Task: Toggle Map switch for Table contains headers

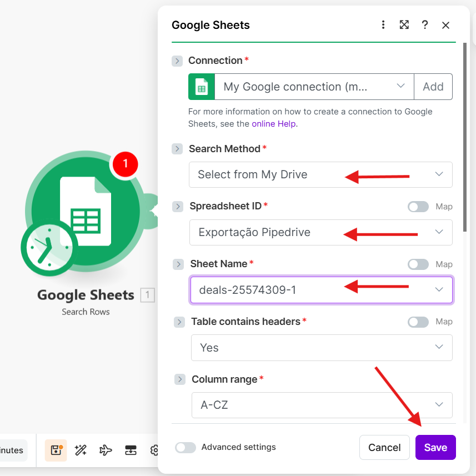Action: (x=418, y=322)
